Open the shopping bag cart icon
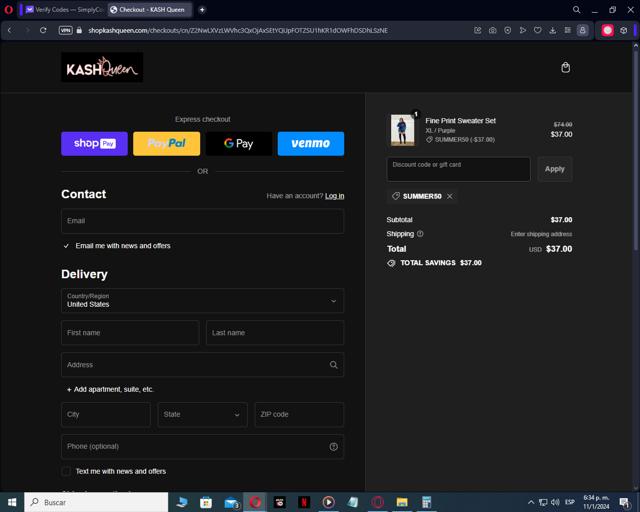 565,67
